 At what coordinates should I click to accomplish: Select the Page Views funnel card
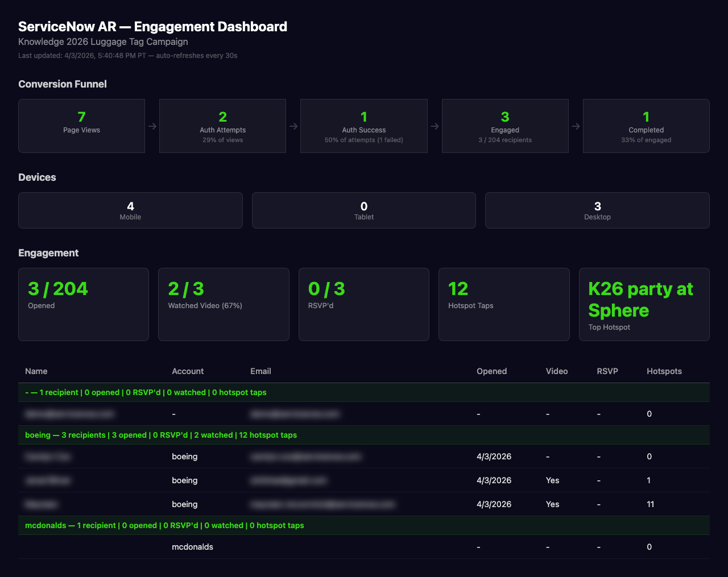[81, 126]
